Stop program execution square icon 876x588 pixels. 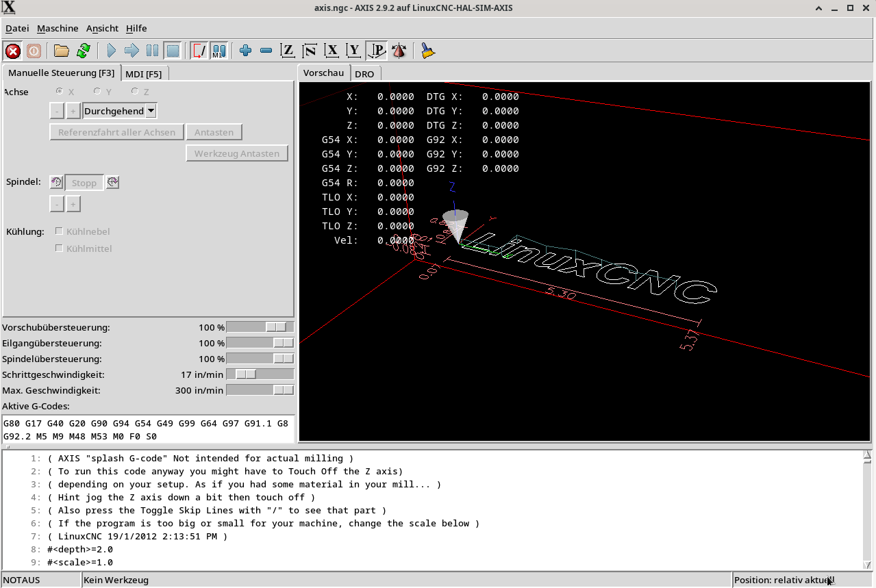(173, 51)
